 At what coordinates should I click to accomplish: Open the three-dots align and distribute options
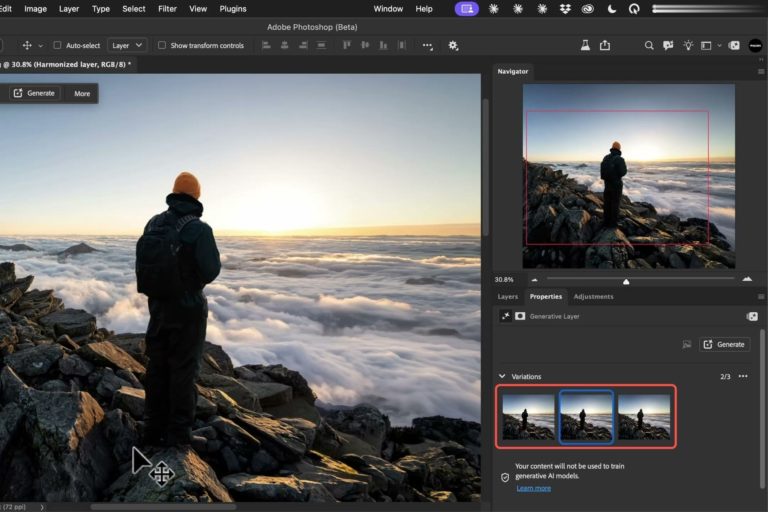click(x=427, y=46)
